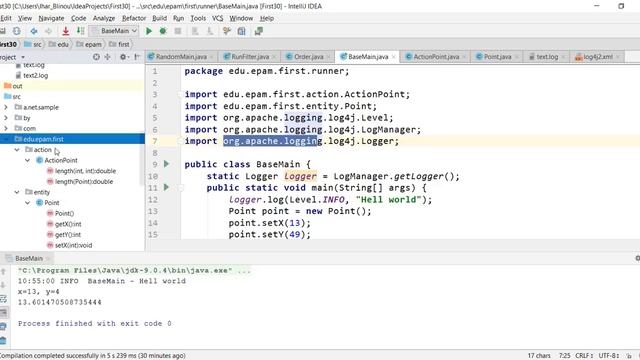This screenshot has height=360, width=640.
Task: Open the Window menu
Action: click(241, 18)
